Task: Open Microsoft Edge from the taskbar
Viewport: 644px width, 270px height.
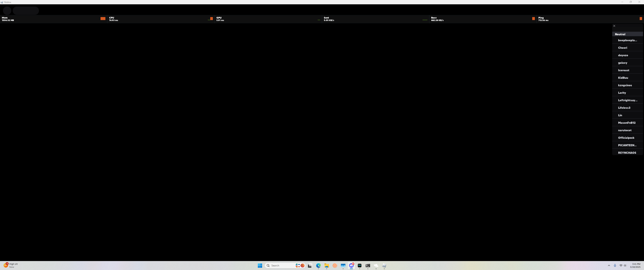Action: [318, 265]
